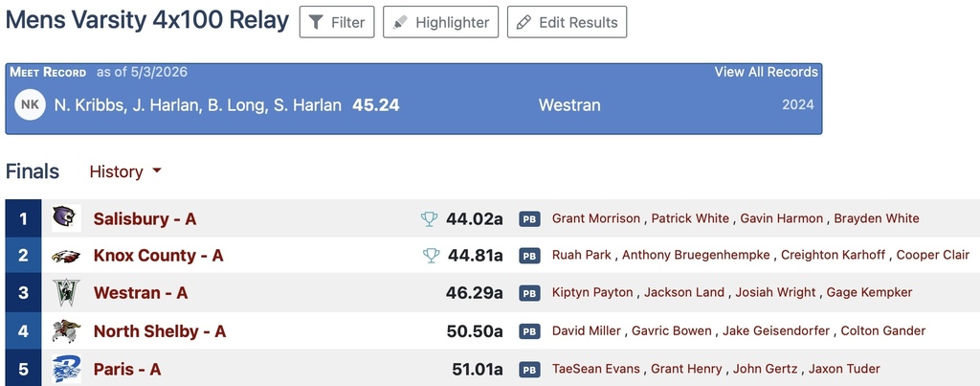Click the Salisbury team logo icon
This screenshot has height=386, width=980.
pyautogui.click(x=66, y=218)
